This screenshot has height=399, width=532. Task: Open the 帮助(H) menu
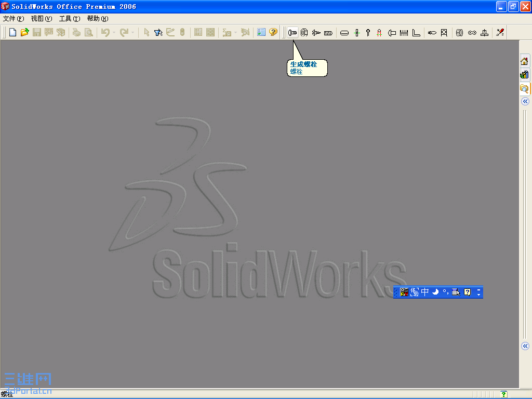[x=98, y=18]
